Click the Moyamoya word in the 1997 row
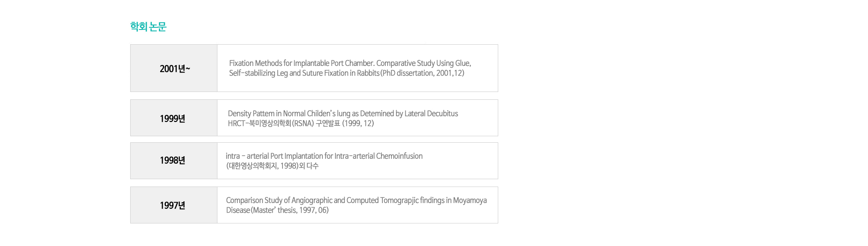 [470, 200]
